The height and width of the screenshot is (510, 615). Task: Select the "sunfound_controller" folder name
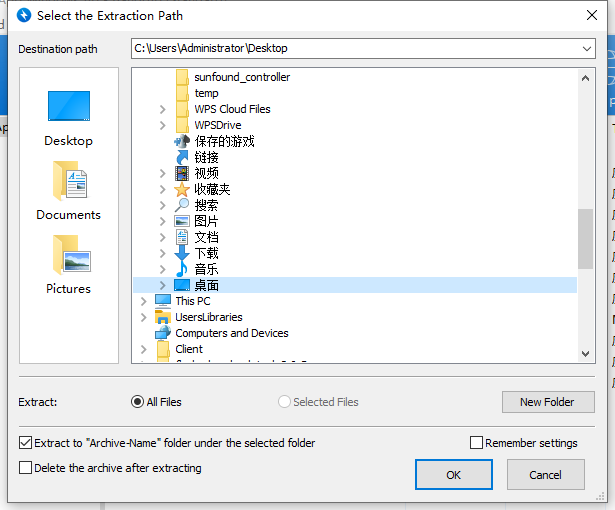tap(242, 77)
